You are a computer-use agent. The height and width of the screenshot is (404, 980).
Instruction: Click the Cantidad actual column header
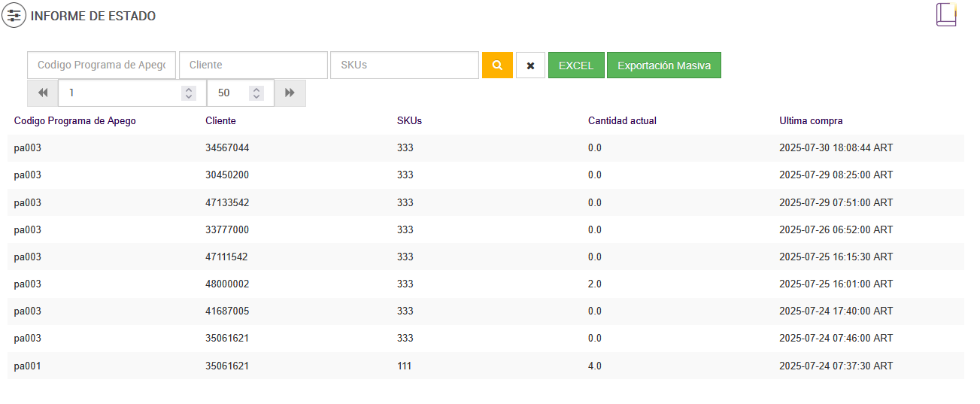(622, 120)
